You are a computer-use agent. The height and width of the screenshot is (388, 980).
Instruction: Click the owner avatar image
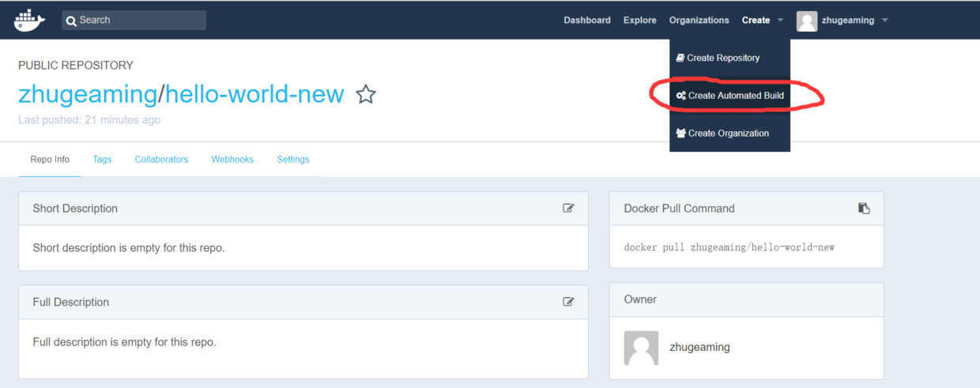[x=641, y=348]
